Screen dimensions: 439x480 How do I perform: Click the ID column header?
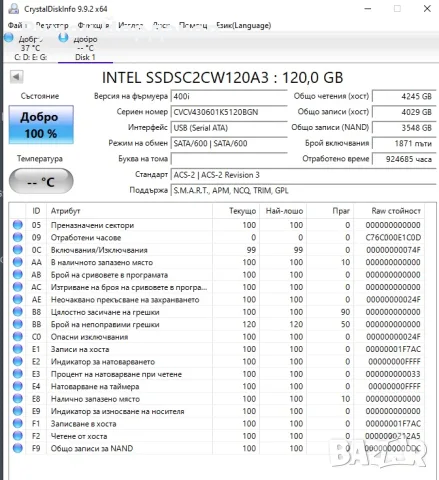(x=36, y=211)
